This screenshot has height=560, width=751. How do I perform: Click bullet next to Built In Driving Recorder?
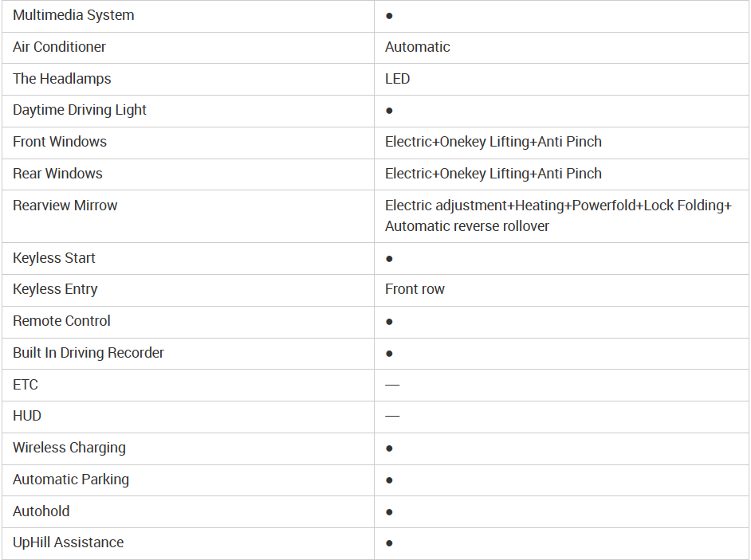pos(389,354)
